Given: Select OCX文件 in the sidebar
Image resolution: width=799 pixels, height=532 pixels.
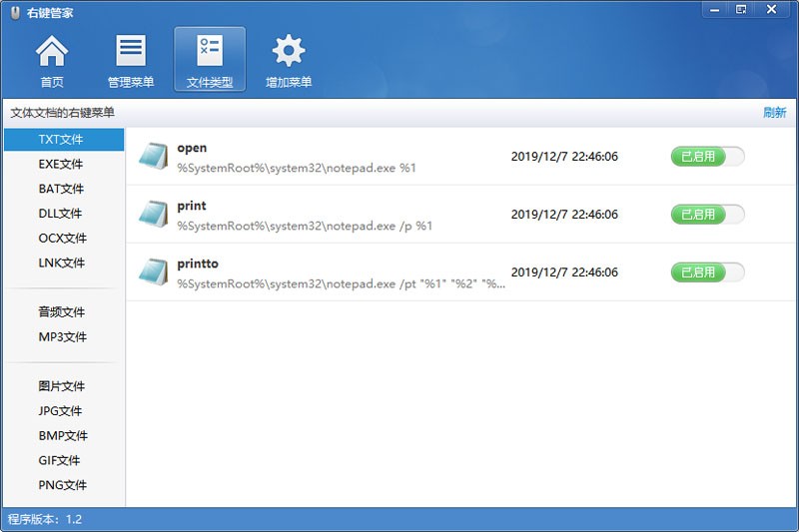Looking at the screenshot, I should (x=63, y=239).
